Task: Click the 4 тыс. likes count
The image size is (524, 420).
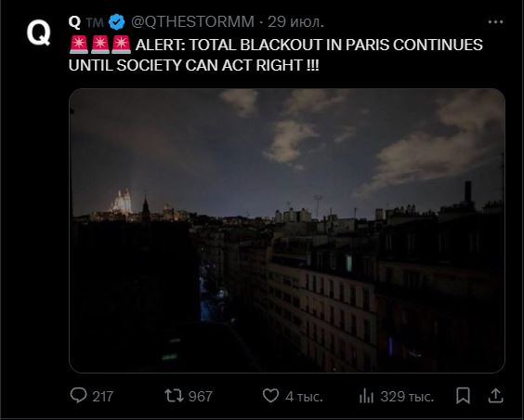Action: coord(304,397)
